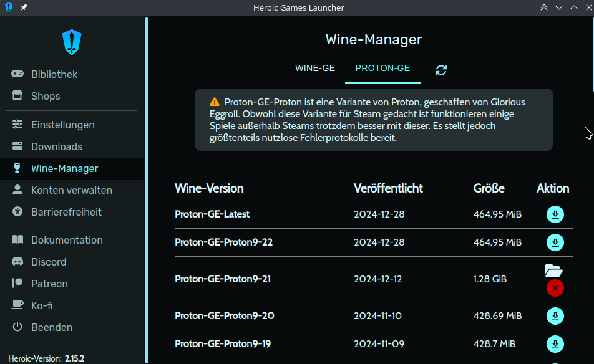Click the user icon beside Konten verwalten

(17, 189)
